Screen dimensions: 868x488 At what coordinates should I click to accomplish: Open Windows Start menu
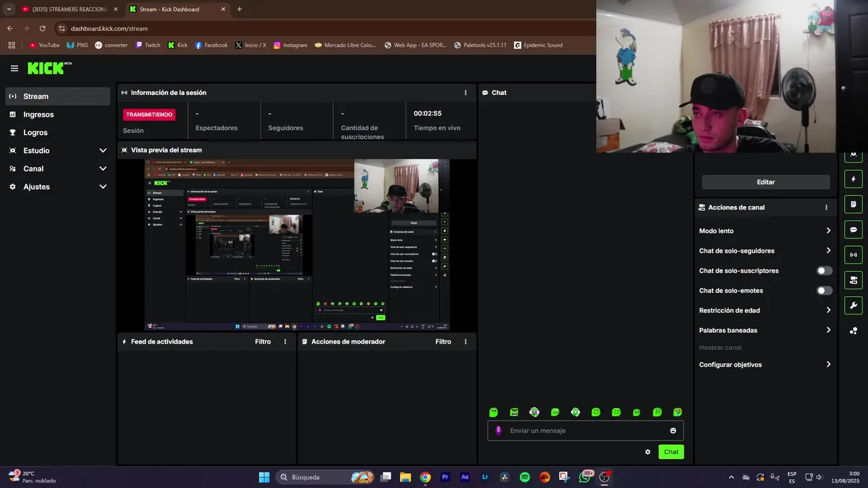[264, 477]
